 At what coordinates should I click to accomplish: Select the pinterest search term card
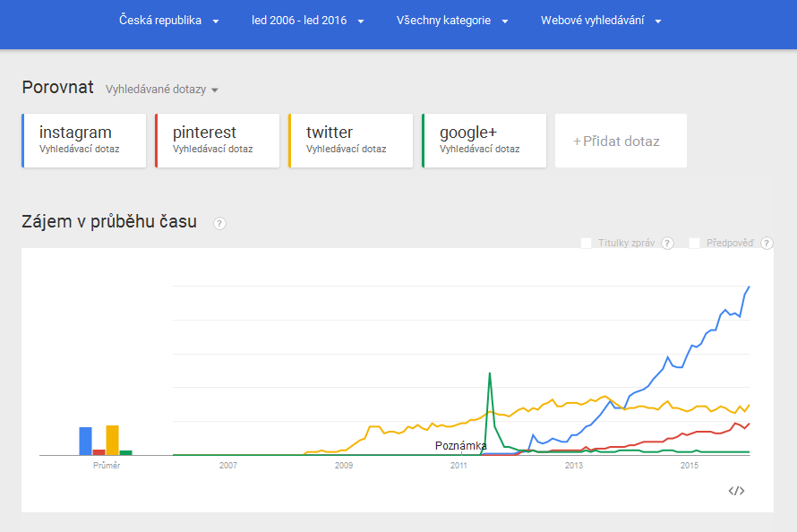(217, 141)
